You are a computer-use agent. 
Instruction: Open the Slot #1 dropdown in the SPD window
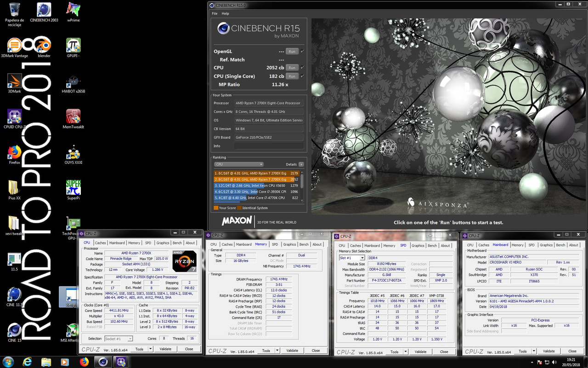(352, 258)
